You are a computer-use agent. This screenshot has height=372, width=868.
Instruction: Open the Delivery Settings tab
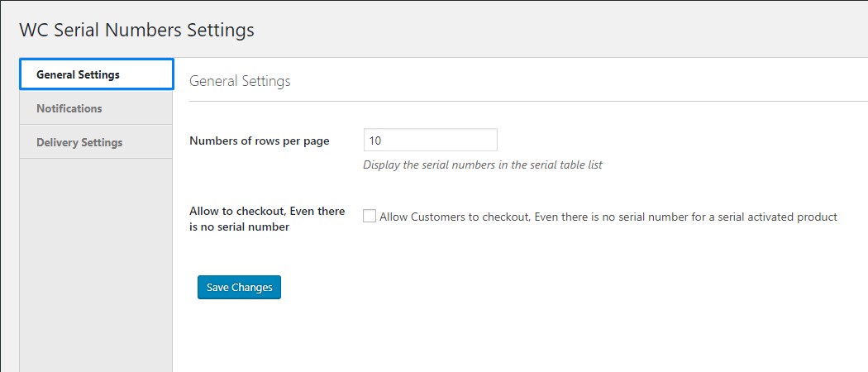point(97,142)
